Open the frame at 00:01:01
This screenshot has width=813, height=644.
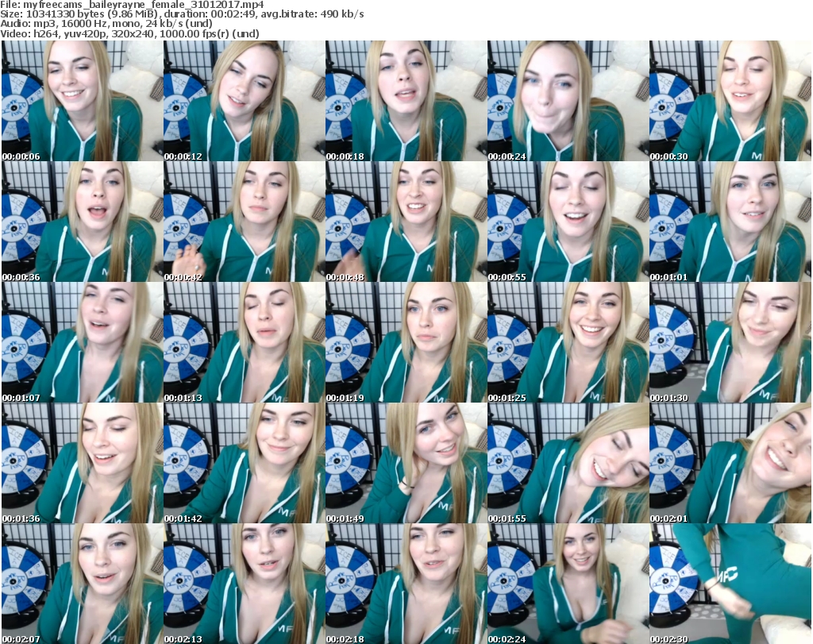(730, 222)
